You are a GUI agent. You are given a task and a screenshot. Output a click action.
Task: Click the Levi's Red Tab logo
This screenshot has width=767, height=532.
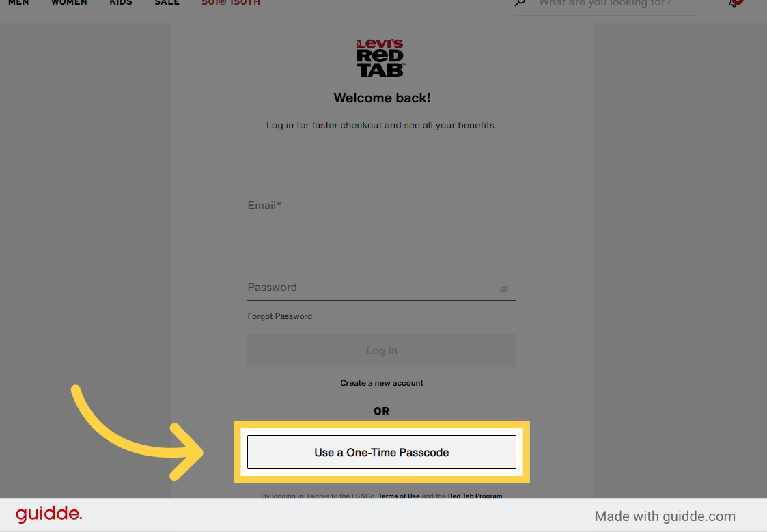point(382,58)
